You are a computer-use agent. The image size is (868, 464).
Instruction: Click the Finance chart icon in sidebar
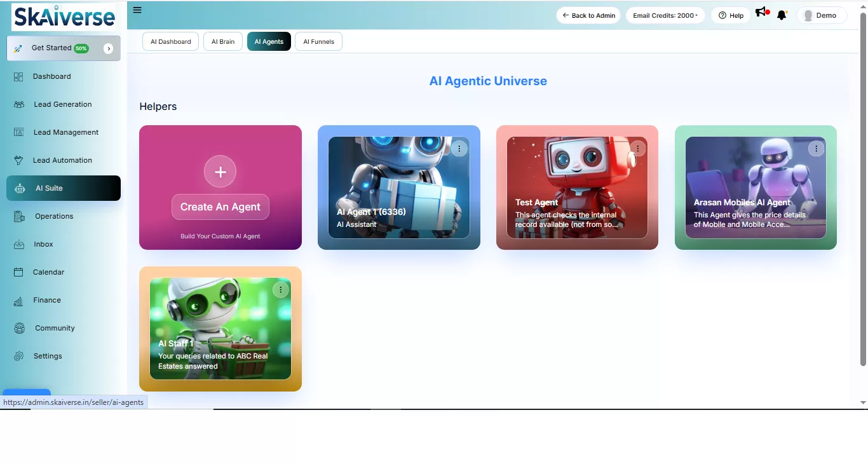click(19, 301)
